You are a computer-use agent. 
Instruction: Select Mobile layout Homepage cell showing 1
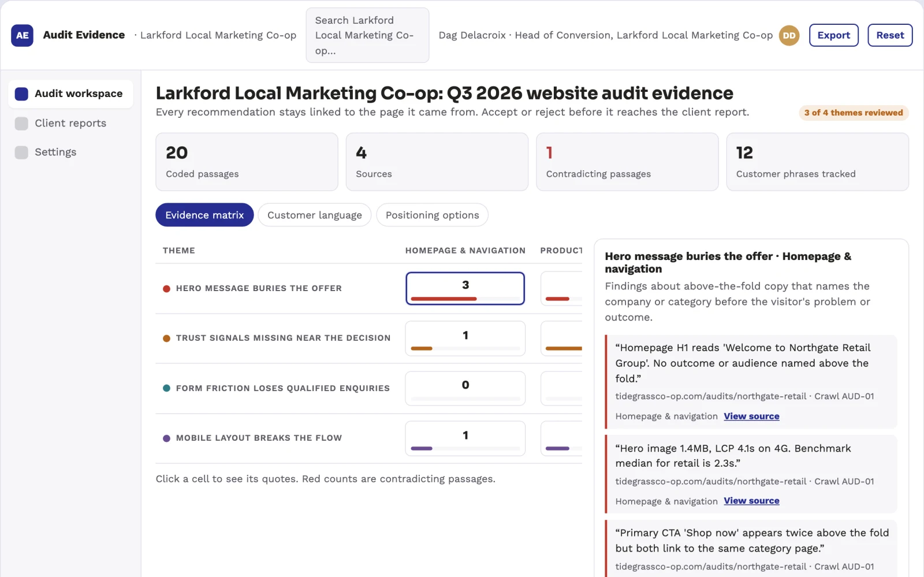coord(465,438)
